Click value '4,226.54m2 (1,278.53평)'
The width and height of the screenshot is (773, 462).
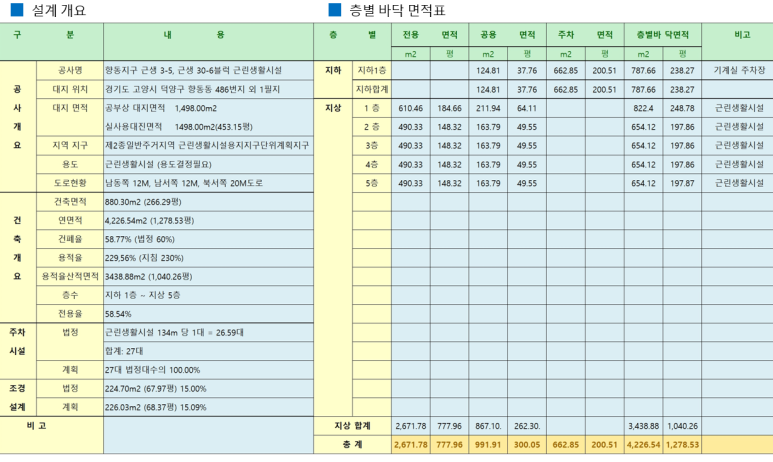coord(209,220)
